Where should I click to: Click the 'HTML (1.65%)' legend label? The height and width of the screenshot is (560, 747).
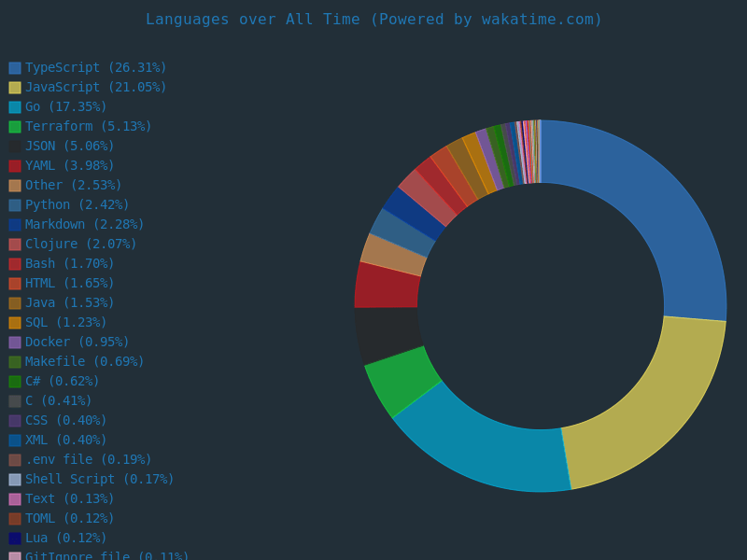point(69,283)
